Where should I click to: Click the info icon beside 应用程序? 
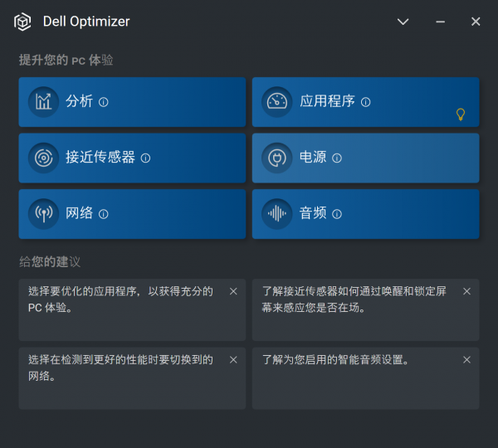pos(366,102)
